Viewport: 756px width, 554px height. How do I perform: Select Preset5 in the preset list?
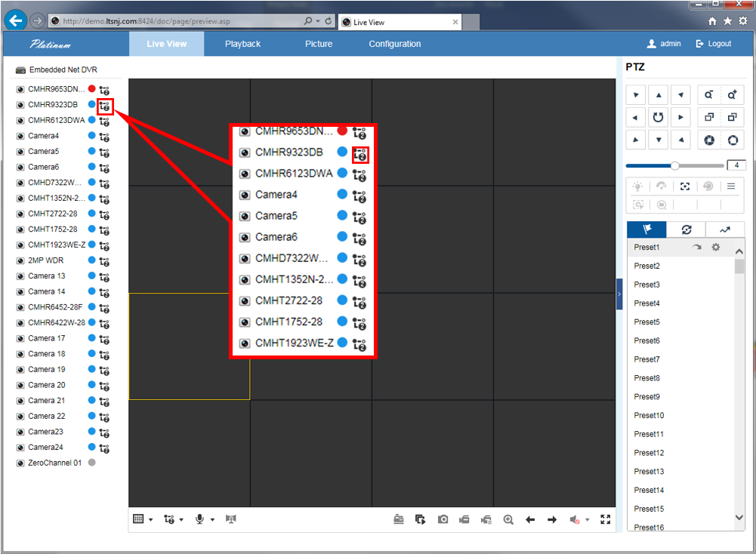tap(646, 322)
